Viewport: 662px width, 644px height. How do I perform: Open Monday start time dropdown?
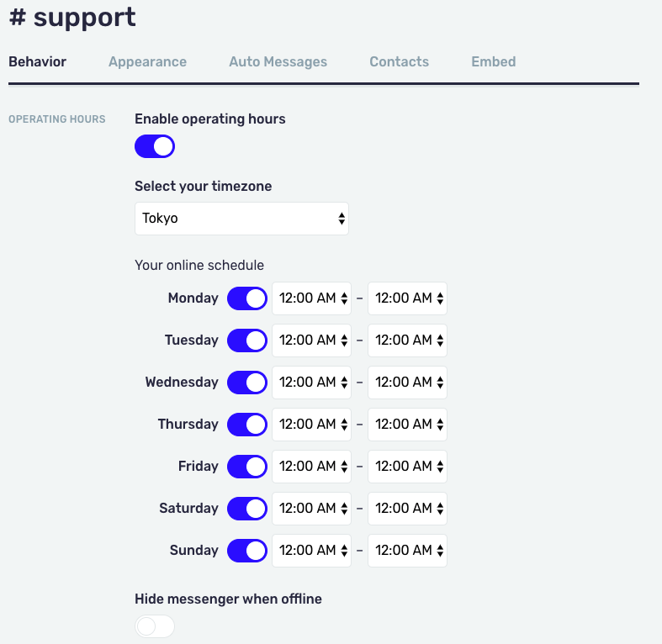[312, 298]
